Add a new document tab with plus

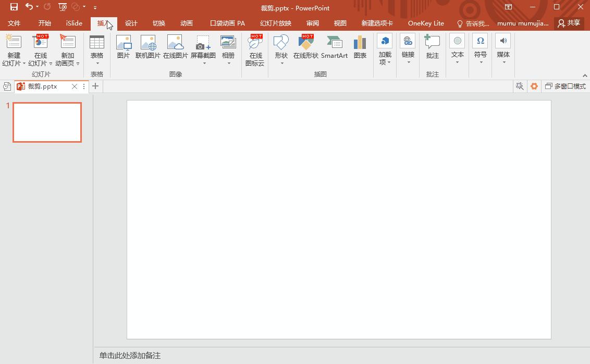click(x=95, y=86)
